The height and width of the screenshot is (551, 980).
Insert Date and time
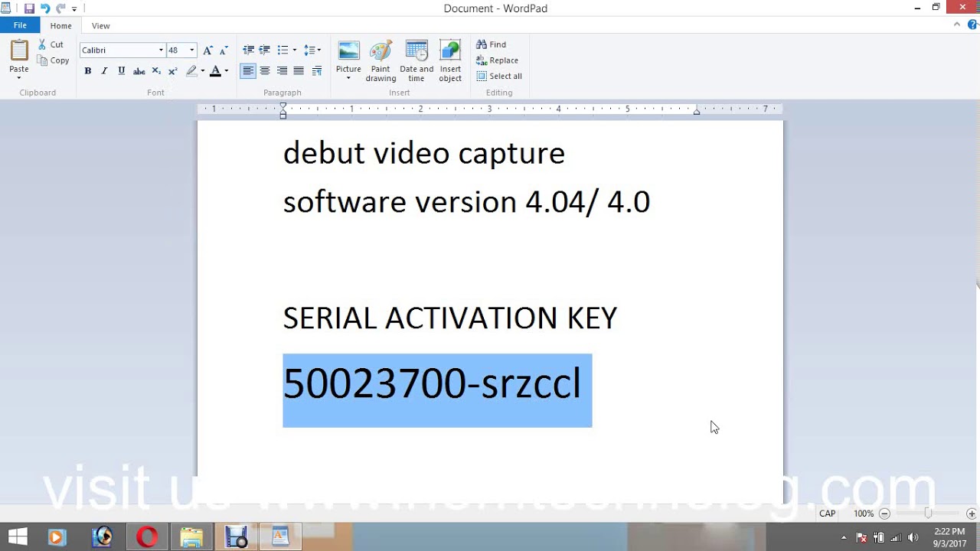point(416,61)
